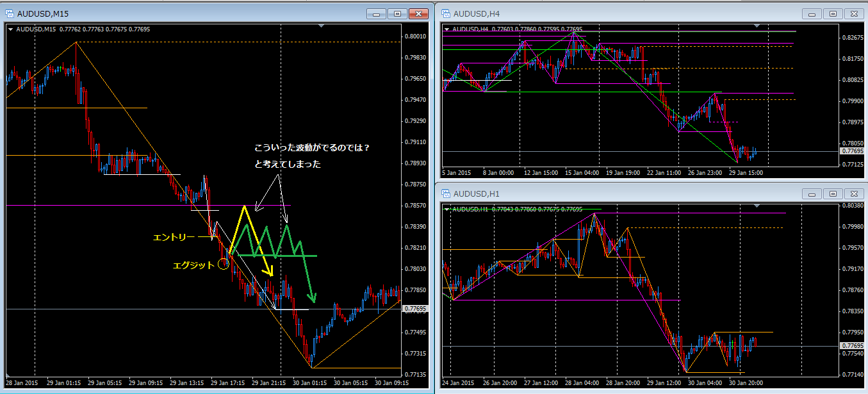The image size is (868, 394).
Task: Maximize the AUDUSD,H1 chart window
Action: pyautogui.click(x=833, y=193)
